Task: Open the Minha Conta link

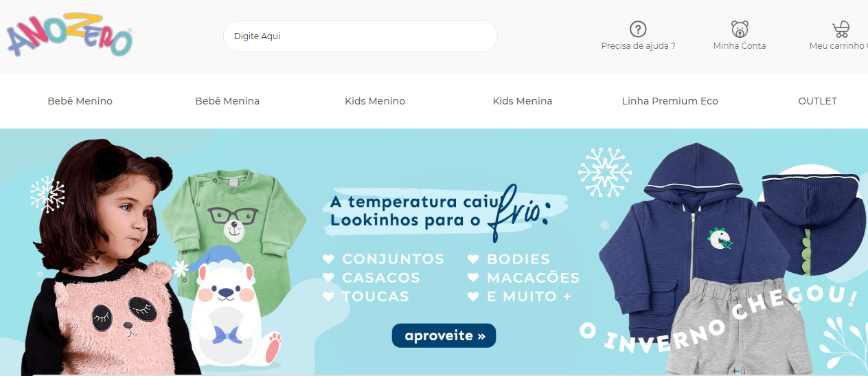Action: [740, 46]
